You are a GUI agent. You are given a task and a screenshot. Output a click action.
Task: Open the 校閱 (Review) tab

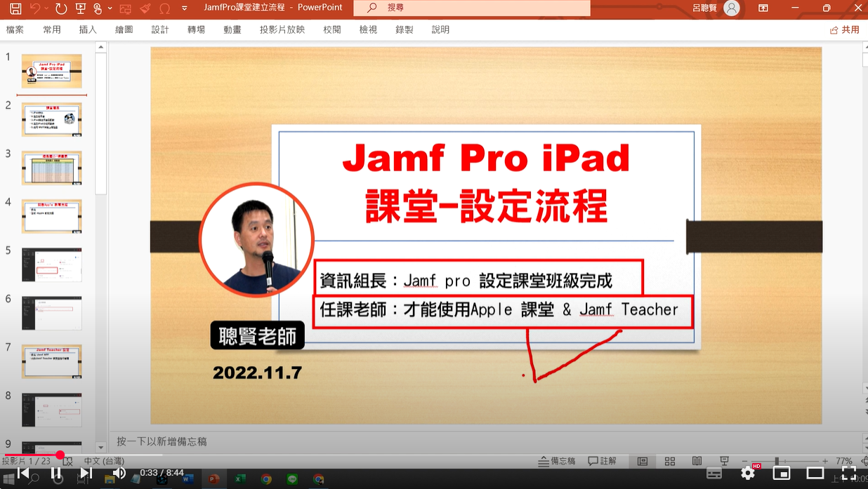[x=332, y=29]
